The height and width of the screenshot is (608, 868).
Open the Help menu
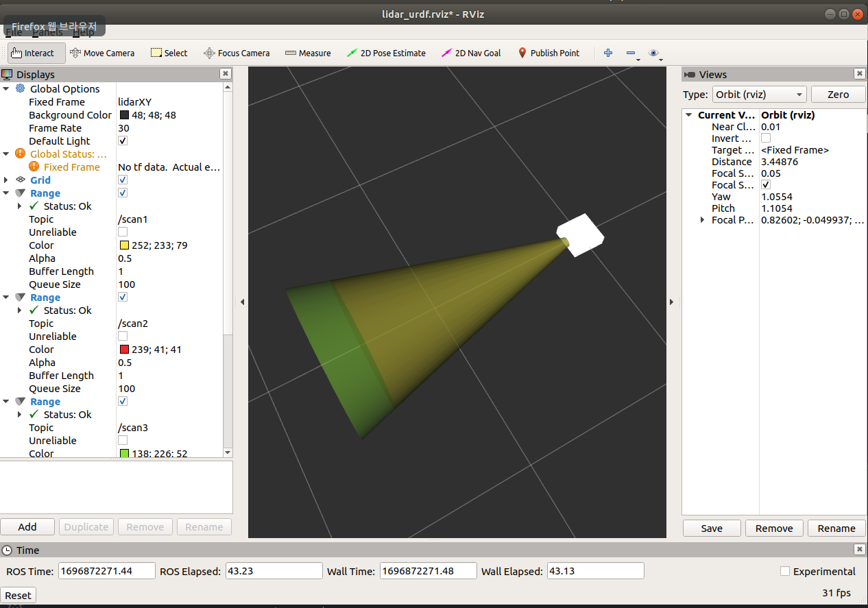pyautogui.click(x=83, y=32)
